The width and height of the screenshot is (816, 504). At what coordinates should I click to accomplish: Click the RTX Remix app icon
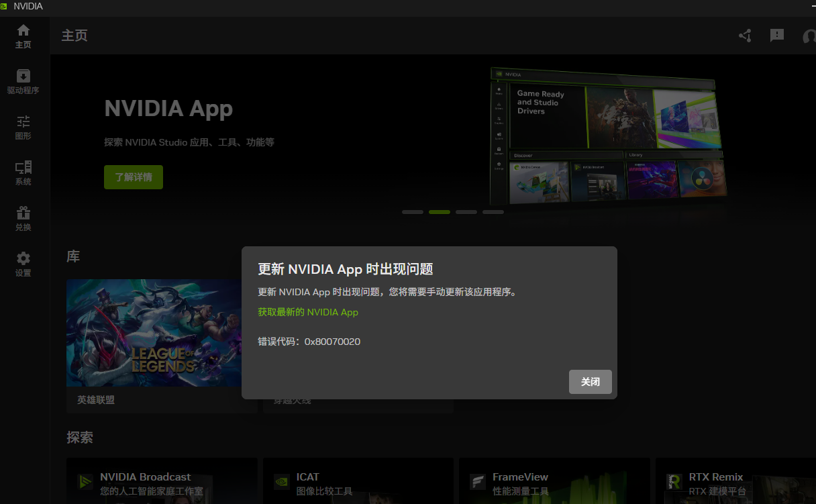pyautogui.click(x=674, y=482)
